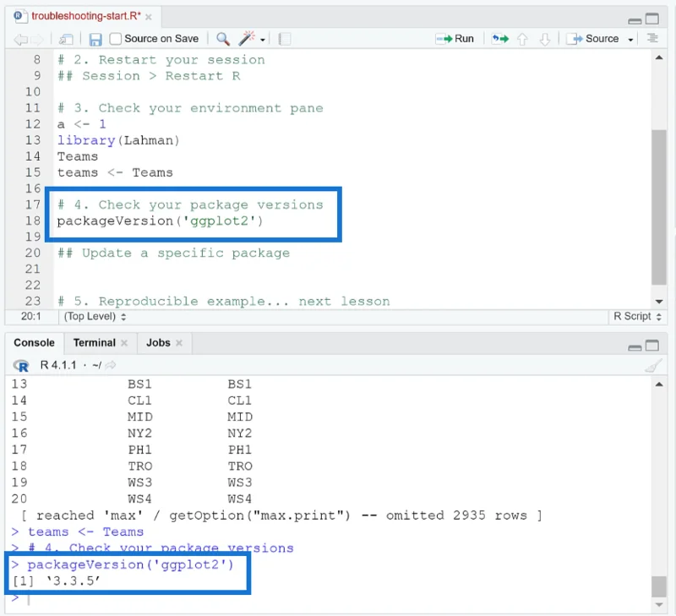Go to previous section up arrow

point(522,39)
